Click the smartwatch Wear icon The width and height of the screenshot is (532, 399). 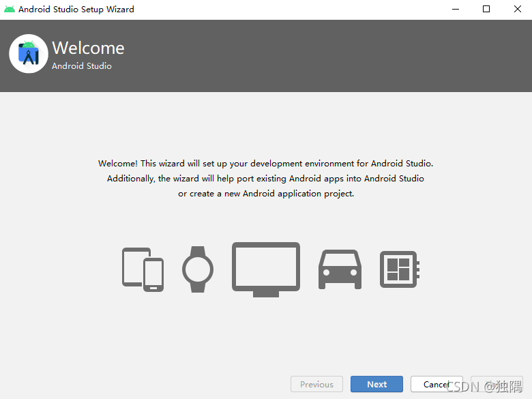pos(198,269)
